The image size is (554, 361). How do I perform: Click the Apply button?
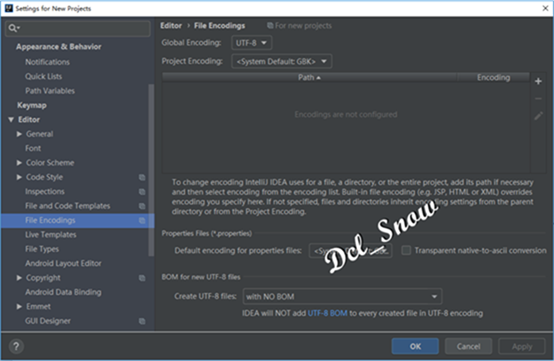pyautogui.click(x=522, y=347)
